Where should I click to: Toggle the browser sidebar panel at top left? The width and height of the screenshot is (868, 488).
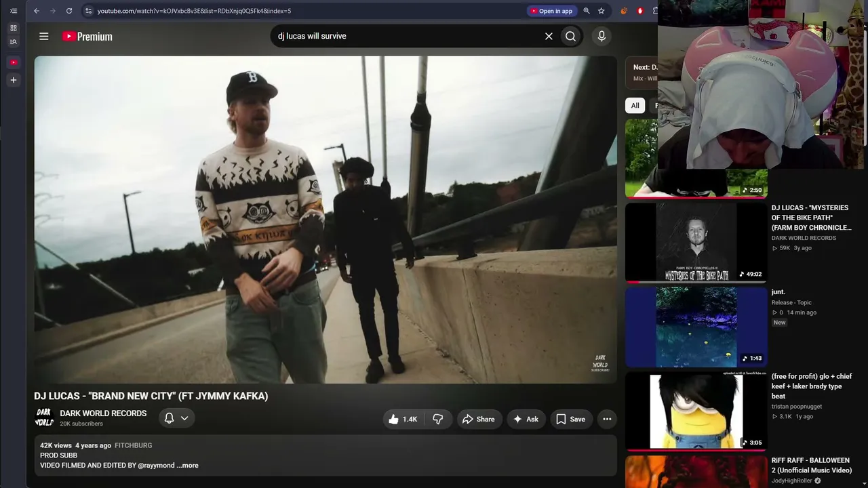(14, 11)
